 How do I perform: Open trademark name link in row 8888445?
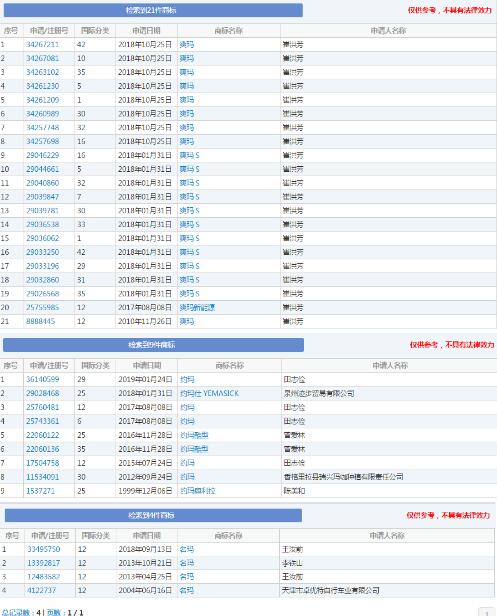click(187, 321)
